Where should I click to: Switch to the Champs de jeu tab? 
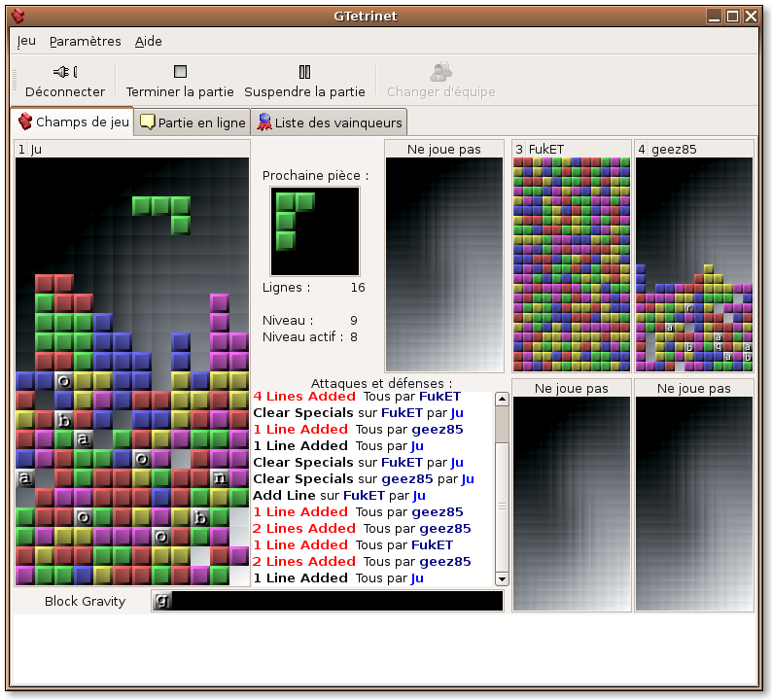(72, 122)
